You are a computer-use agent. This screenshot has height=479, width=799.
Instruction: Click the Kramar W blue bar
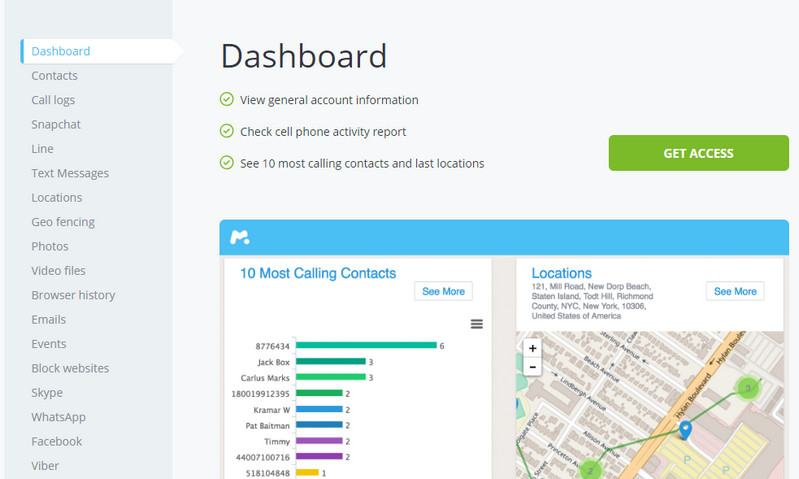(319, 409)
